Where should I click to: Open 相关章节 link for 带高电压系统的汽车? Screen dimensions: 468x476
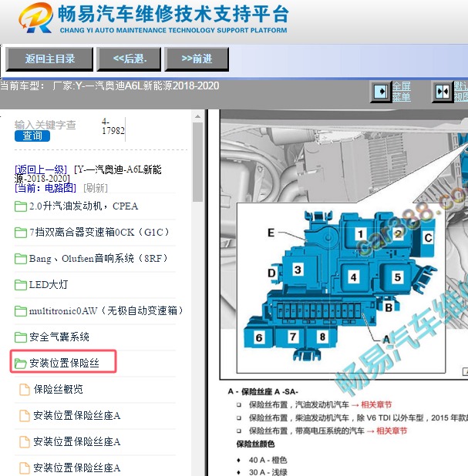tap(392, 431)
